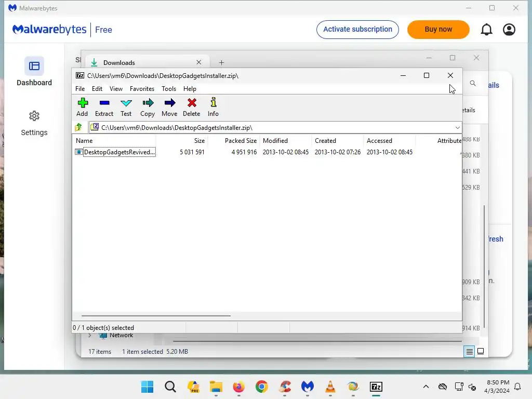Click the 7-Zip taskbar icon

(x=376, y=387)
